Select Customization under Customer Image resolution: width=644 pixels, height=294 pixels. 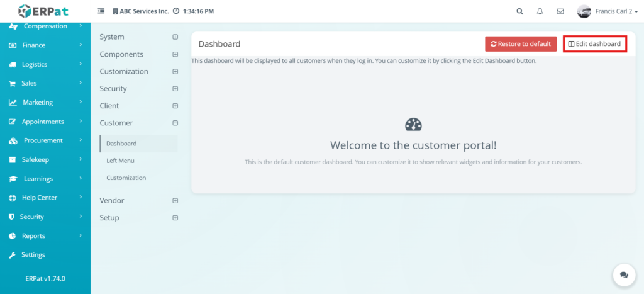click(126, 178)
